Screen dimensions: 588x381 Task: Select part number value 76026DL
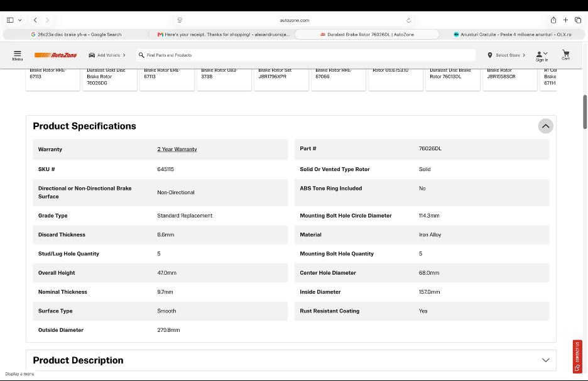point(430,148)
